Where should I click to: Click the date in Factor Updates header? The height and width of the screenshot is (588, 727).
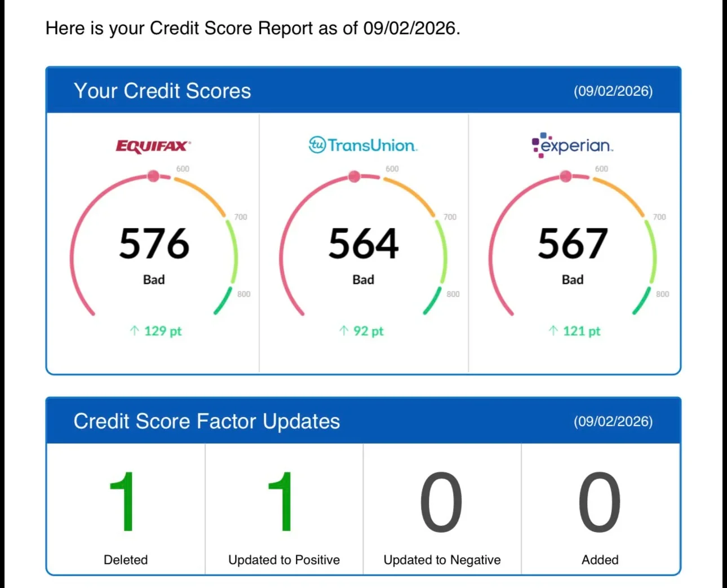(x=613, y=421)
